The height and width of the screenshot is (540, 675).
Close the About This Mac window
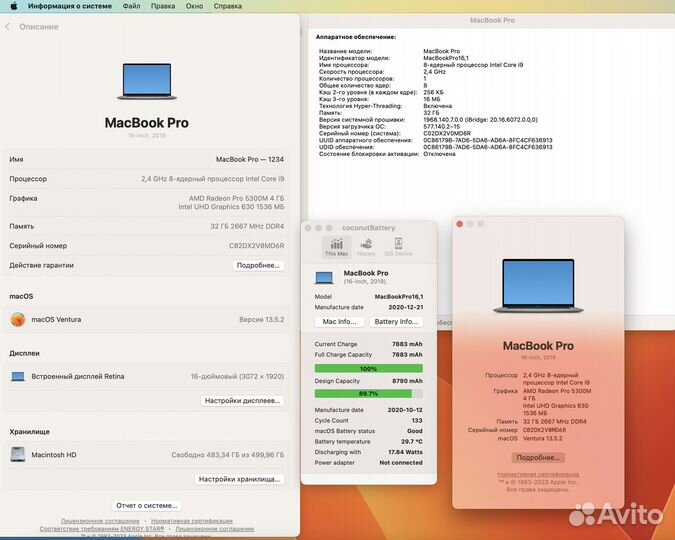[x=460, y=224]
